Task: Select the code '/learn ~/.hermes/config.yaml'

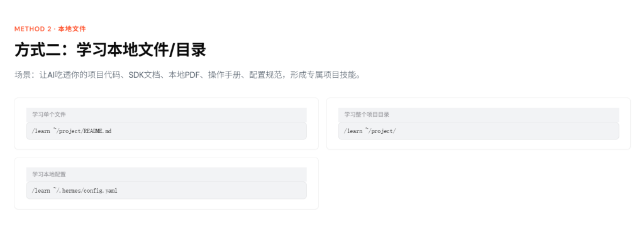Action: point(74,190)
